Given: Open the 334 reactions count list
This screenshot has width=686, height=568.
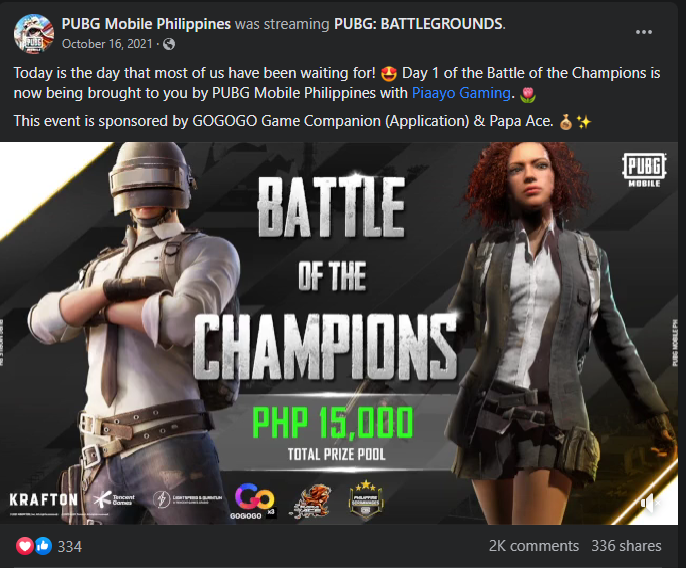Looking at the screenshot, I should (x=70, y=547).
